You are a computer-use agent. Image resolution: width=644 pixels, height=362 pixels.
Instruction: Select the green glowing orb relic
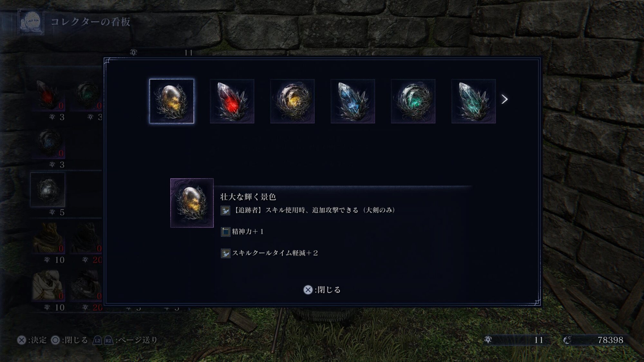413,101
